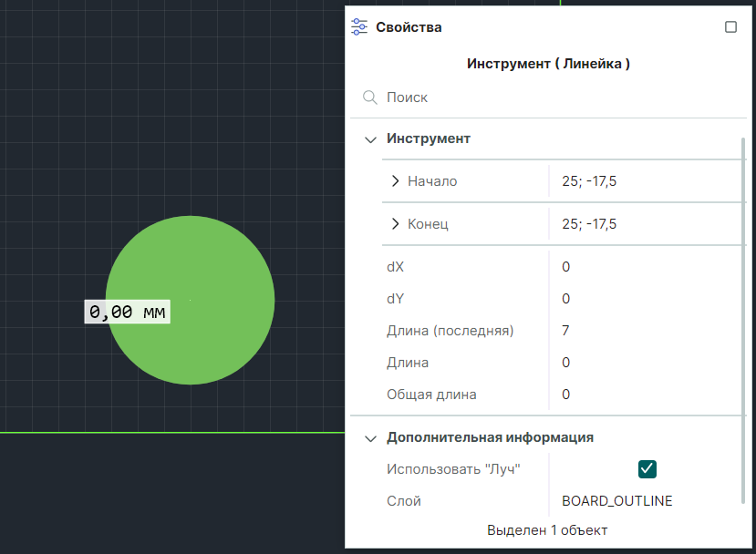Click the properties panel vertical scrollbar

743,319
